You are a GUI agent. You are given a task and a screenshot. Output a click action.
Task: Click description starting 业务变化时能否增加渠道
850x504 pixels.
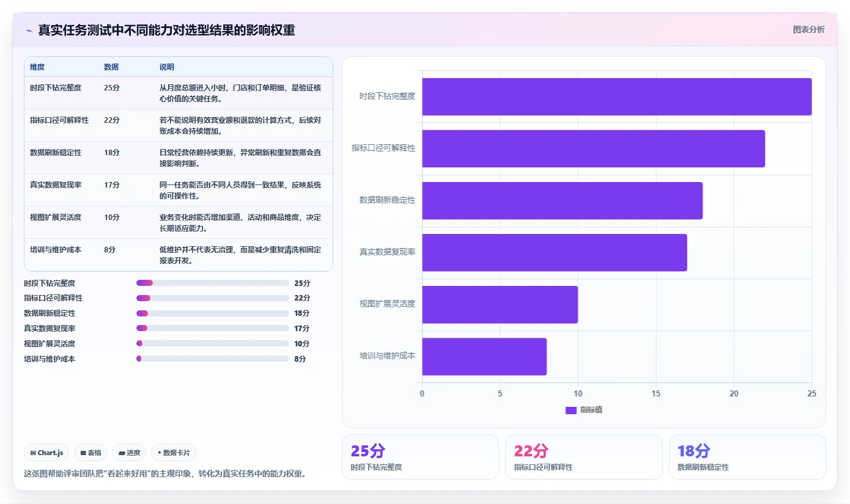click(x=240, y=222)
